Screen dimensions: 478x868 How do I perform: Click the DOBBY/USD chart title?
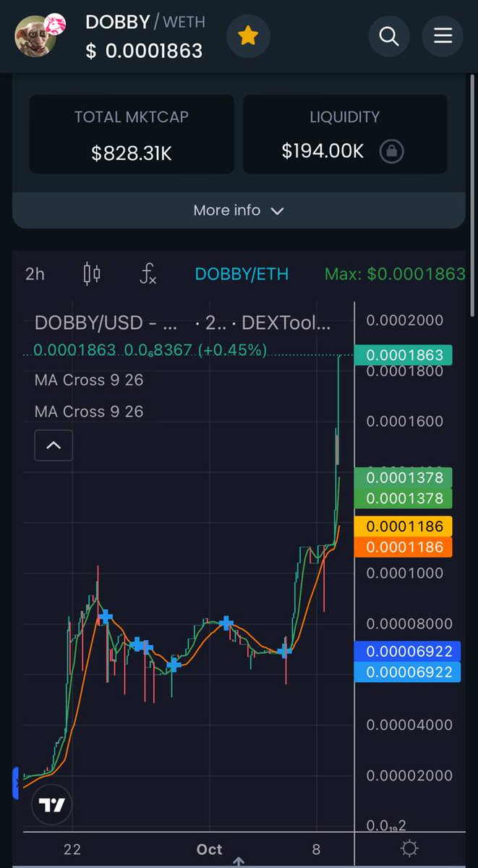(184, 323)
